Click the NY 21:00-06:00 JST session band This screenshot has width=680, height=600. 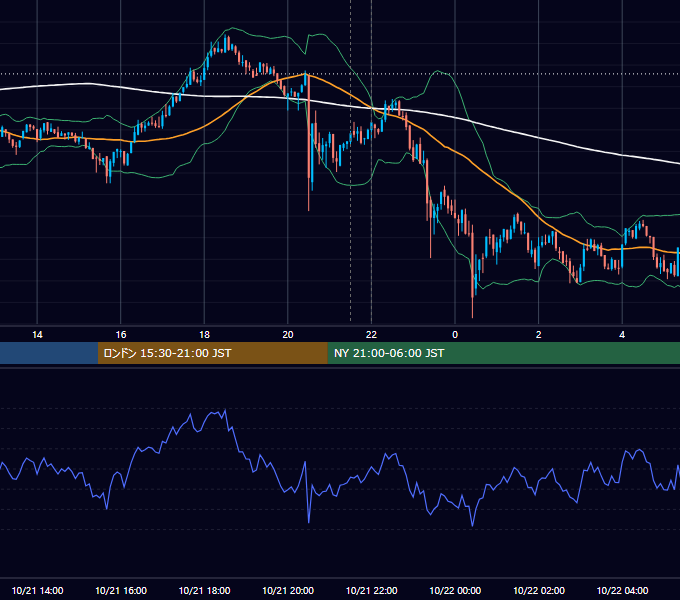click(503, 353)
